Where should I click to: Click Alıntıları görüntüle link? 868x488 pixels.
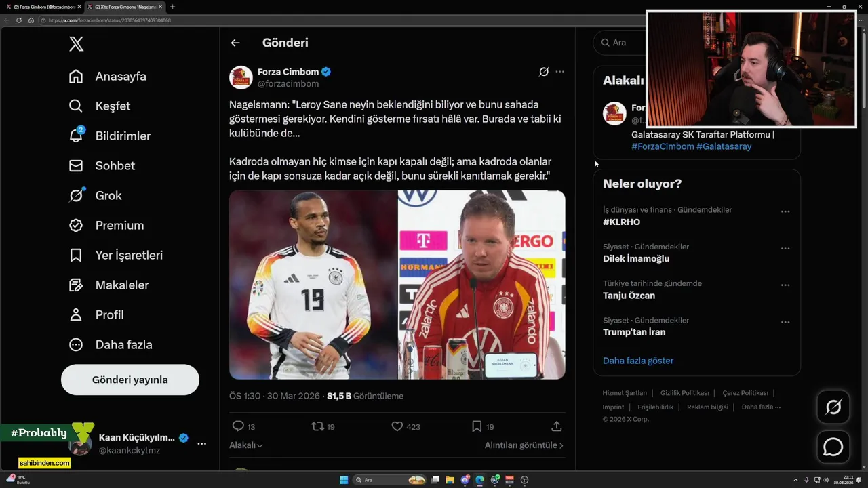pyautogui.click(x=524, y=445)
